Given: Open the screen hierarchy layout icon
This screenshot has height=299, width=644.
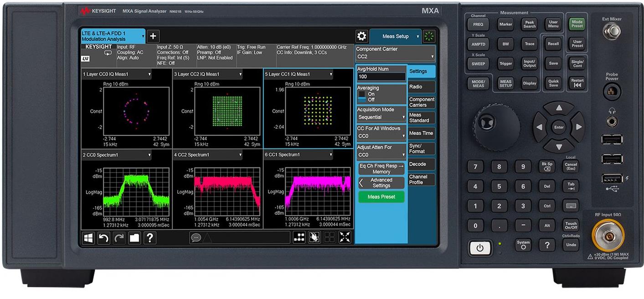Looking at the screenshot, I should coord(299,237).
